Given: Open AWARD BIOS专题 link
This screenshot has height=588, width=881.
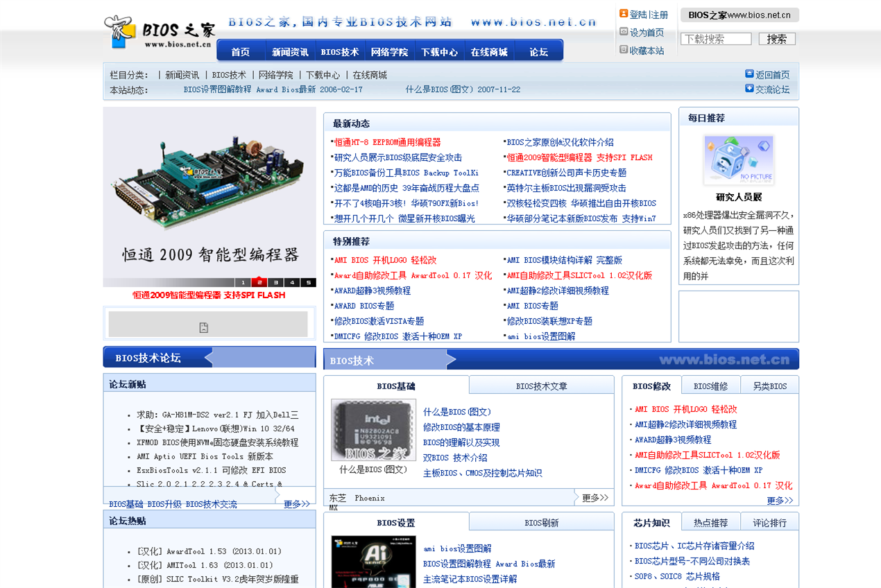Looking at the screenshot, I should [x=364, y=306].
